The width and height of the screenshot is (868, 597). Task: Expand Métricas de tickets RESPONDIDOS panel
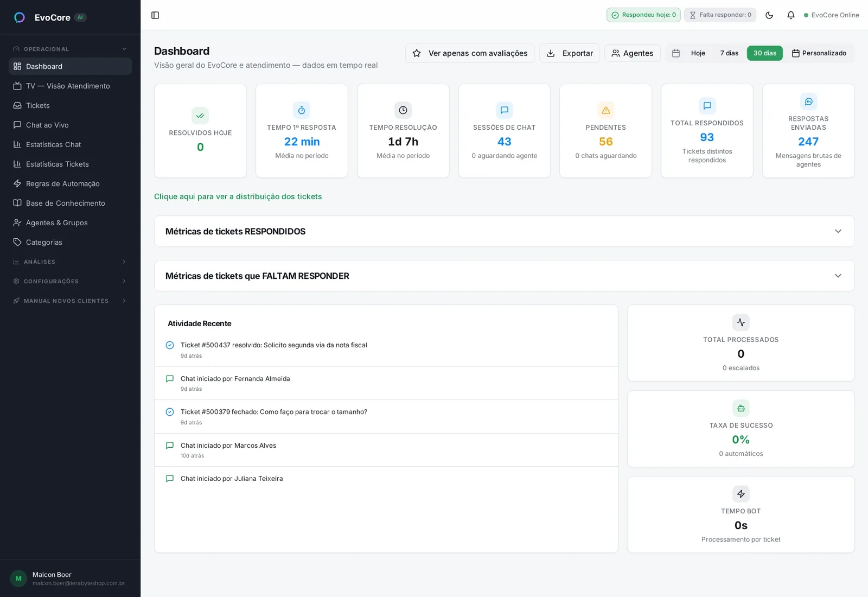pyautogui.click(x=505, y=231)
